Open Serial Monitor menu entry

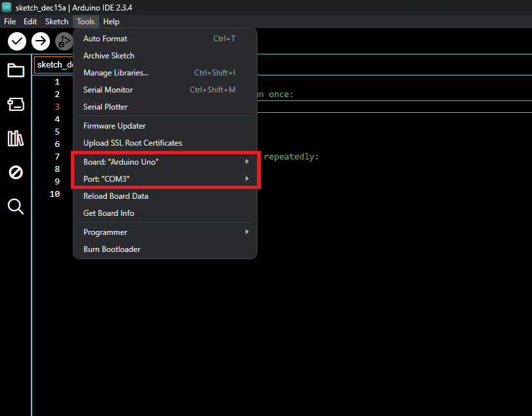coord(108,90)
